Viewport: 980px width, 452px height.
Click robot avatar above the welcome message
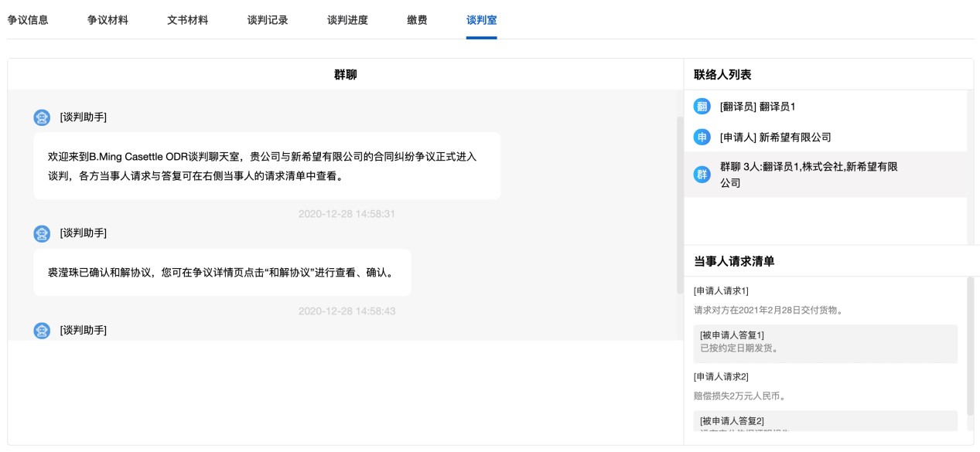coord(42,117)
